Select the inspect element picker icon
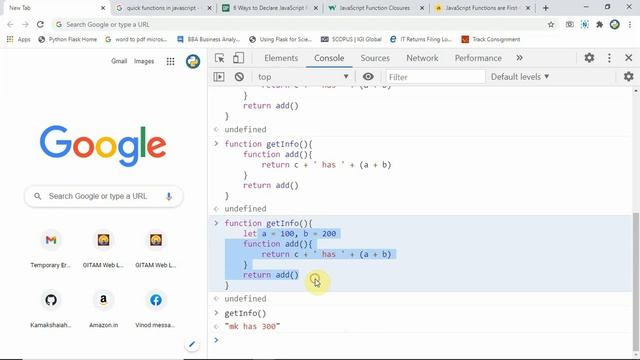The image size is (640, 360). [x=220, y=58]
